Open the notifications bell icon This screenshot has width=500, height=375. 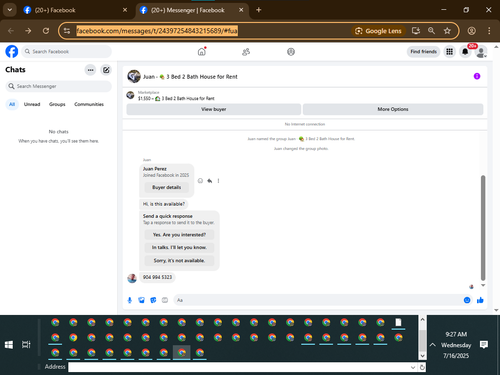465,52
